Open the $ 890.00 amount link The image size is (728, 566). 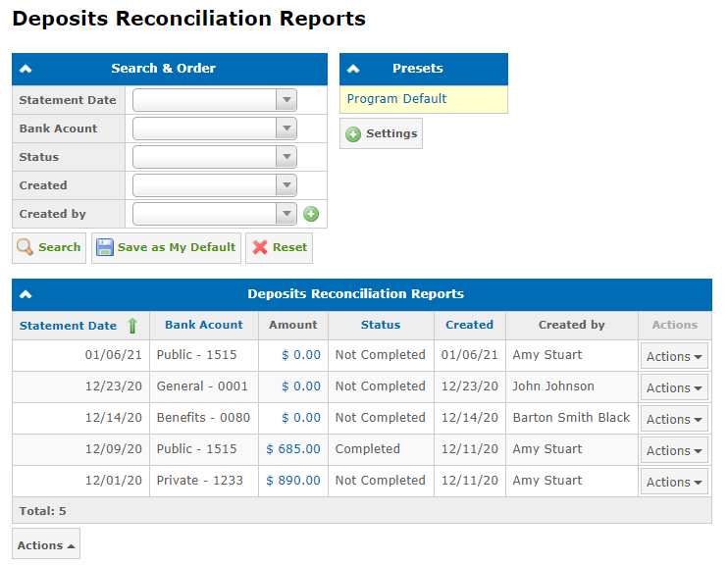[293, 481]
